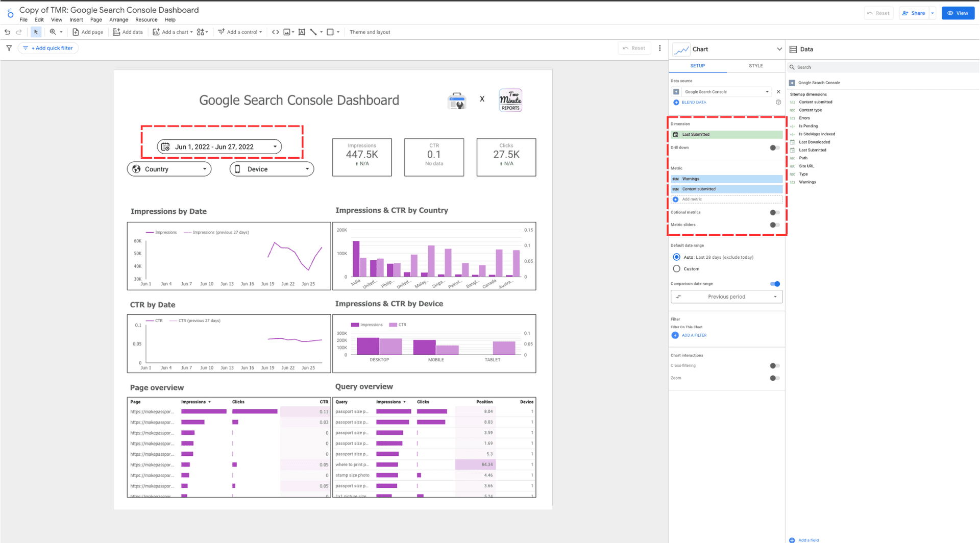The height and width of the screenshot is (543, 980).
Task: Click the Add a field plus icon
Action: pyautogui.click(x=792, y=540)
